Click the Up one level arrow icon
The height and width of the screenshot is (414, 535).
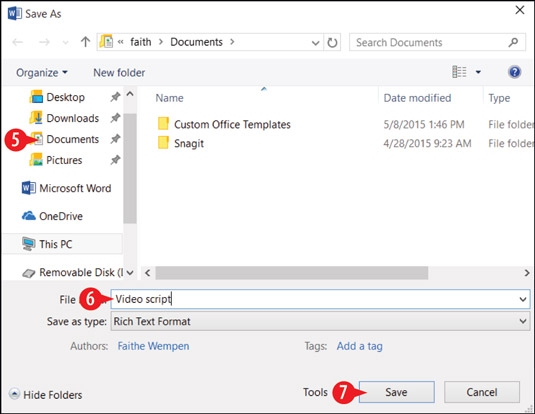coord(85,42)
